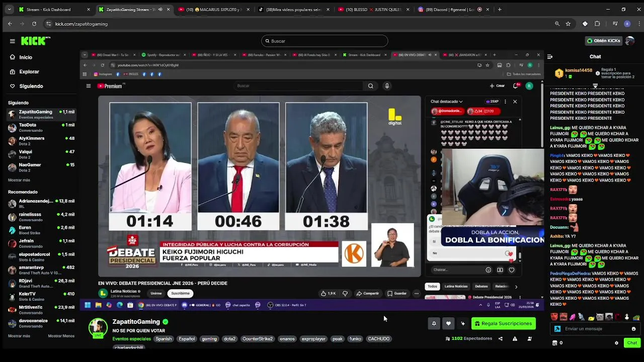Select Latina Noticias chip in YouTube sidebar

point(456,287)
